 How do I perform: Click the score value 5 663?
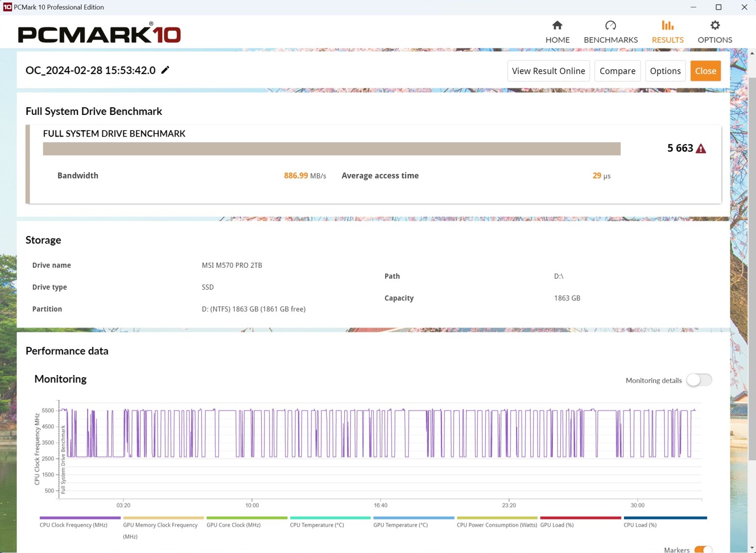click(680, 148)
